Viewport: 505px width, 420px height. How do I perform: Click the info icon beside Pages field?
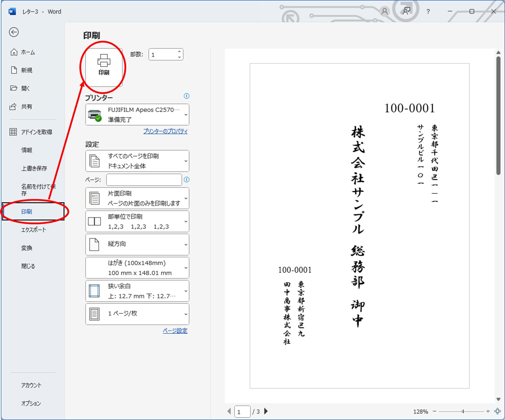coord(187,179)
